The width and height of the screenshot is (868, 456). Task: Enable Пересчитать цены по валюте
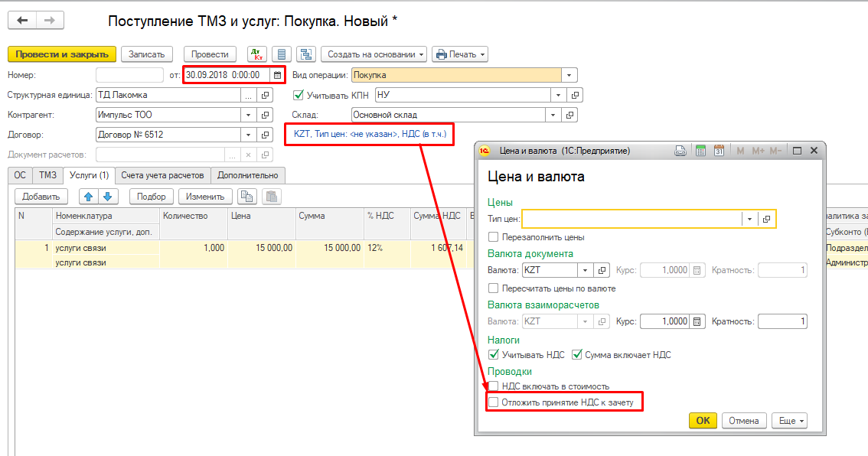pos(493,288)
